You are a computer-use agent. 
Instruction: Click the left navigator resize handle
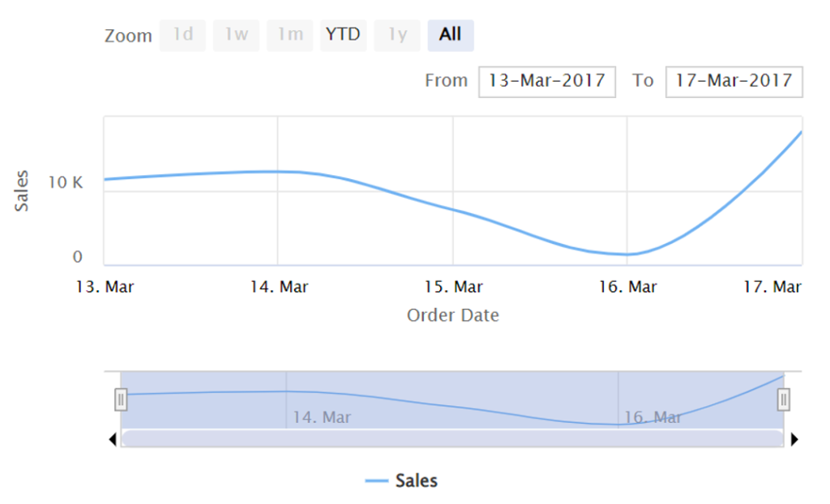click(x=122, y=399)
